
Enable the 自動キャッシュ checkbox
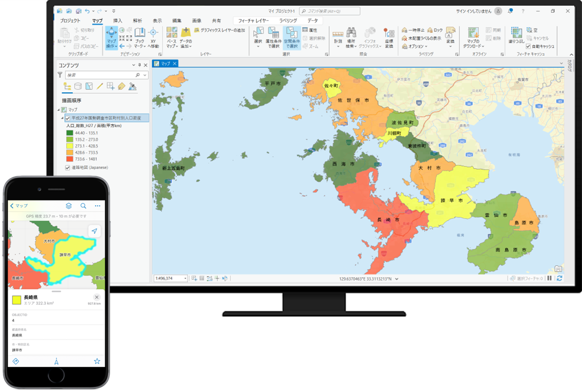click(x=528, y=46)
